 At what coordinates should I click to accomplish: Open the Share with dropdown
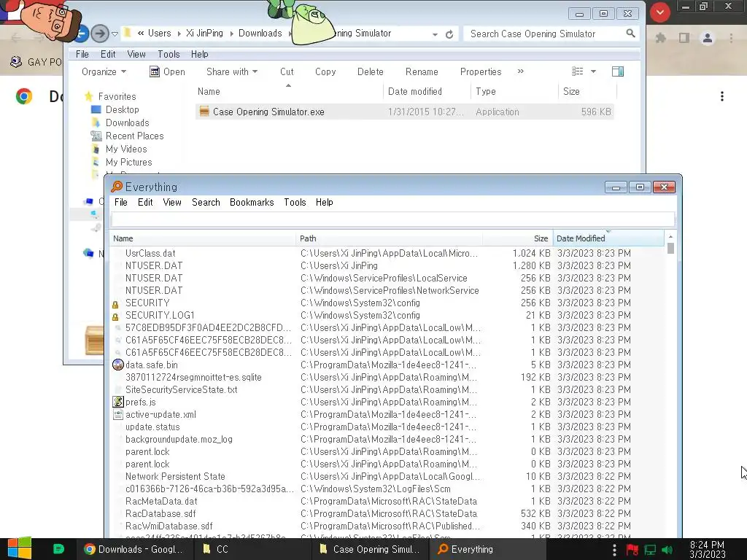coord(232,71)
